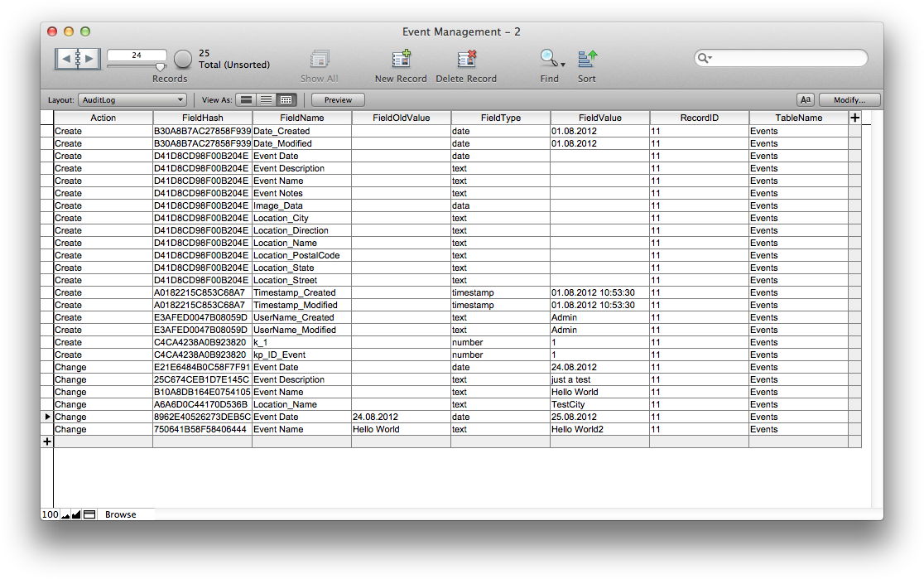Go to the previous record arrow
Image resolution: width=924 pixels, height=579 pixels.
66,58
